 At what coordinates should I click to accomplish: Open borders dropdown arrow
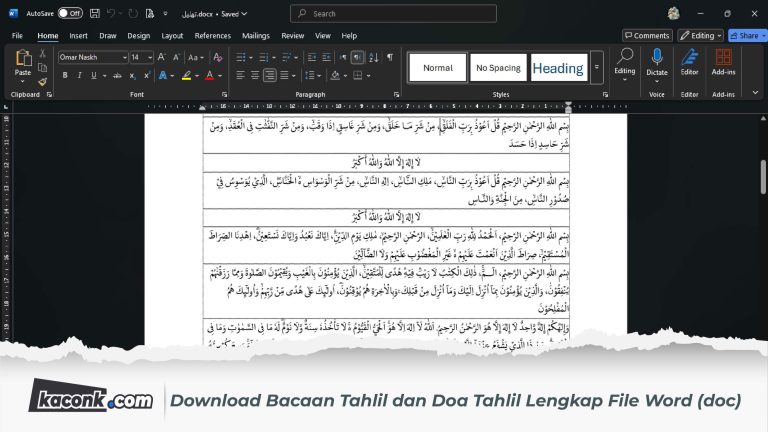(x=368, y=75)
